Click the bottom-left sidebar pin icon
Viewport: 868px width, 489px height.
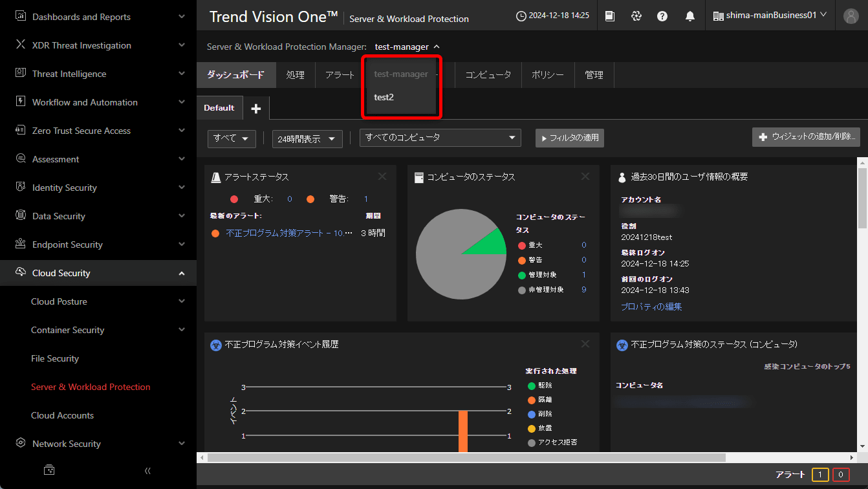coord(49,470)
